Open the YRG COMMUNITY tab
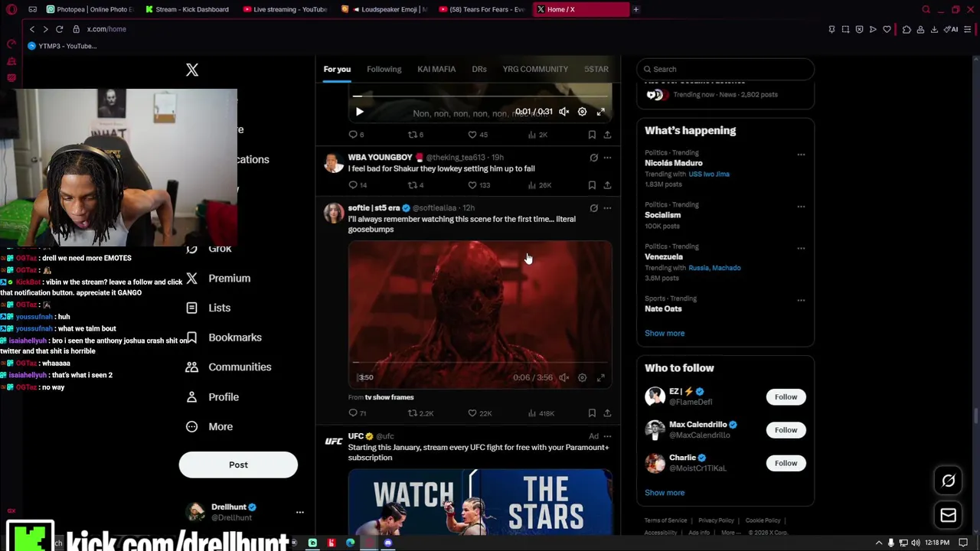Viewport: 980px width, 551px height. [535, 69]
